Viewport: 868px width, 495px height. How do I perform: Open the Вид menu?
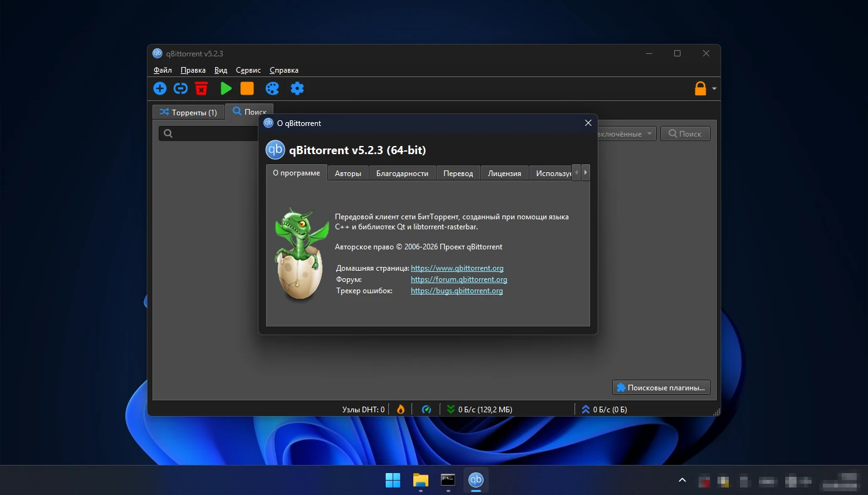click(221, 70)
